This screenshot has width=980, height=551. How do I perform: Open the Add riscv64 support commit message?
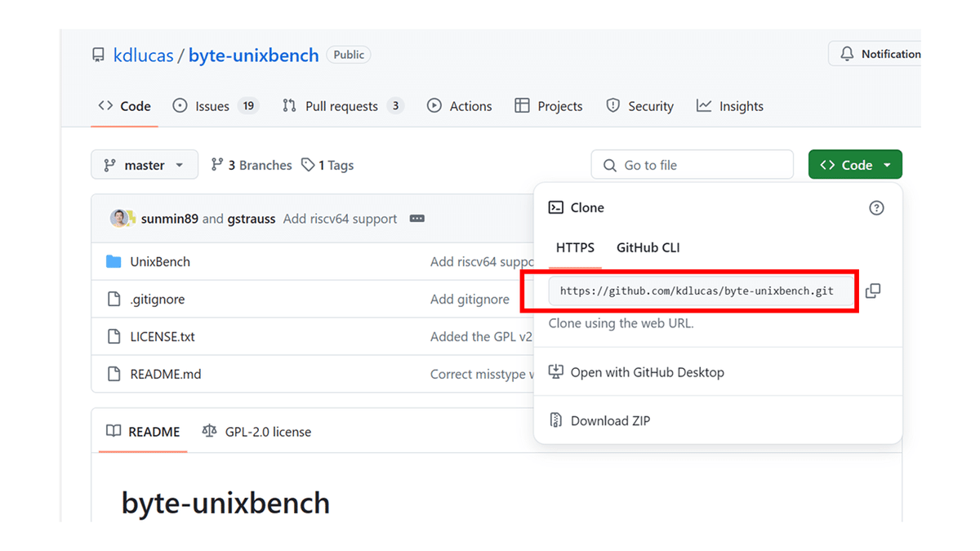(x=340, y=219)
